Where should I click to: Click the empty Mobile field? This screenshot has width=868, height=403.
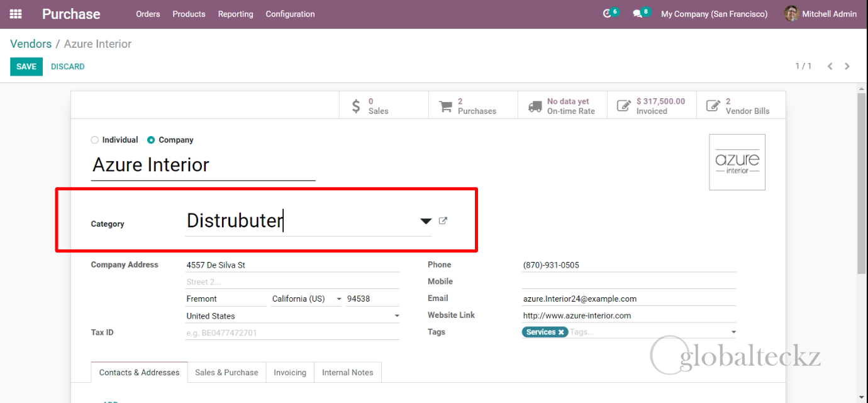629,281
